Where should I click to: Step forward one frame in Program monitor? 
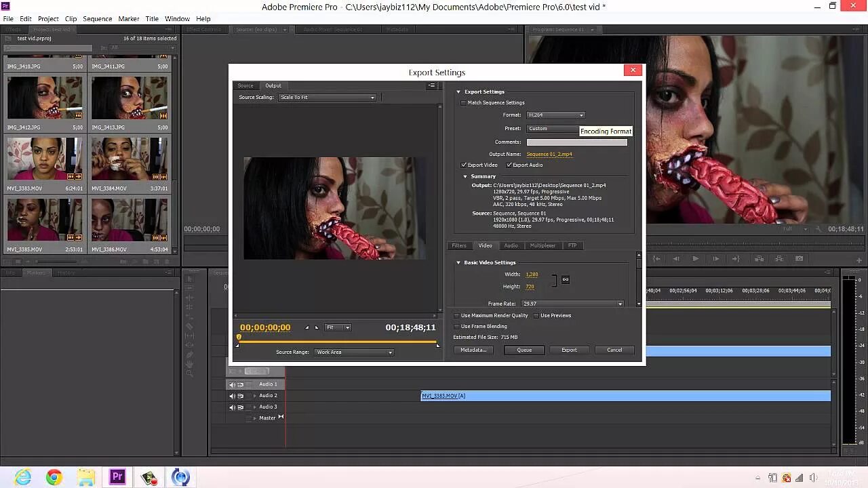715,258
